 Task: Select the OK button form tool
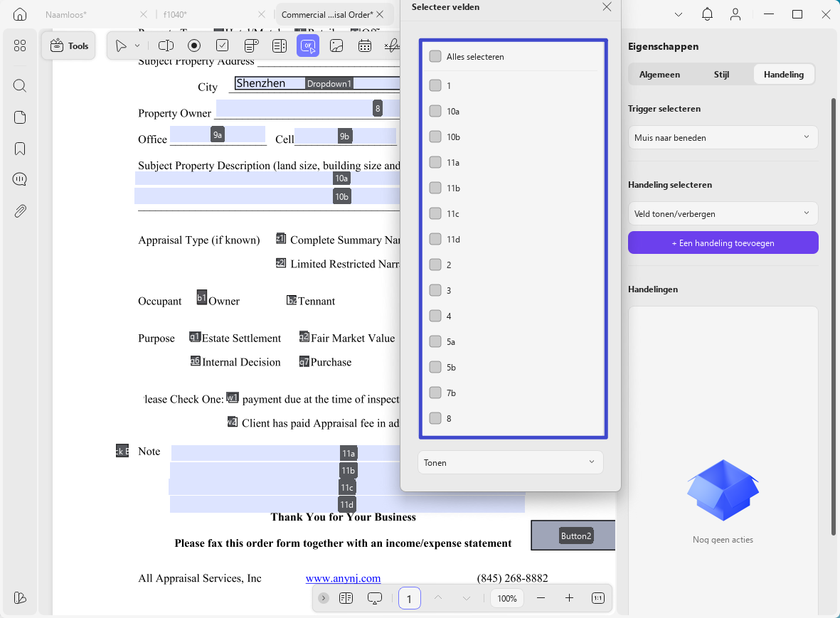click(x=308, y=46)
